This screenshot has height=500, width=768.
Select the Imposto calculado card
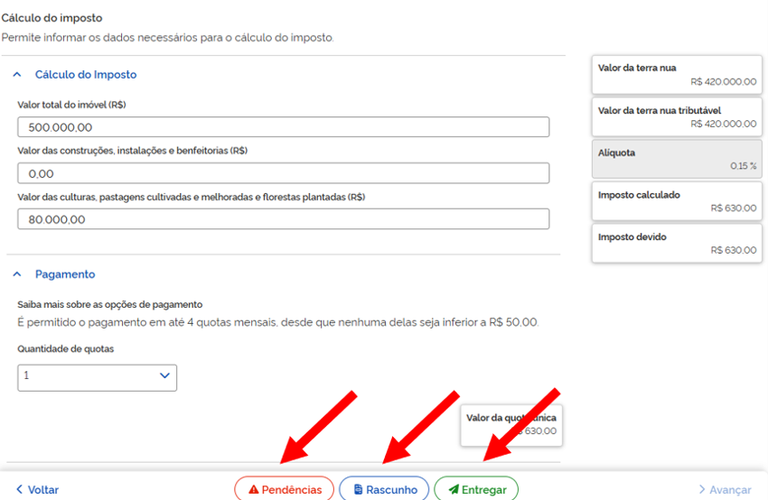click(677, 201)
